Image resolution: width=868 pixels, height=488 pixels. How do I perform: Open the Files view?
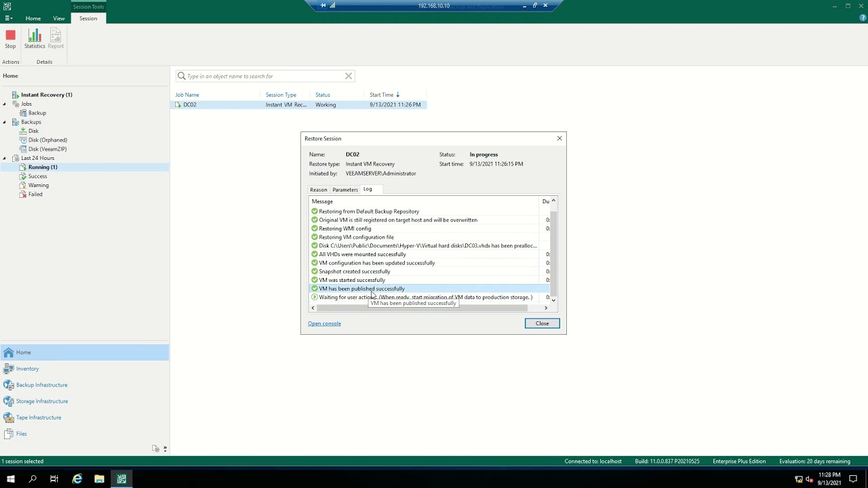(85, 434)
